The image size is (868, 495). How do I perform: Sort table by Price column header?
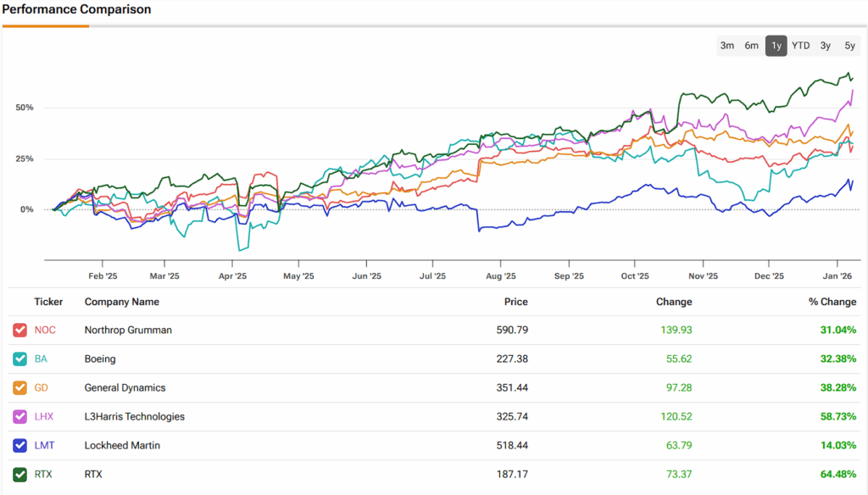tap(515, 302)
